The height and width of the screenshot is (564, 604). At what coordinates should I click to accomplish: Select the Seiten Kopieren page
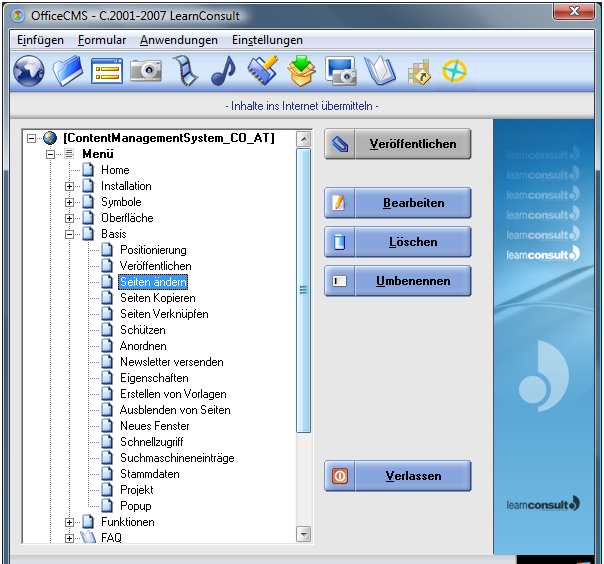(158, 298)
